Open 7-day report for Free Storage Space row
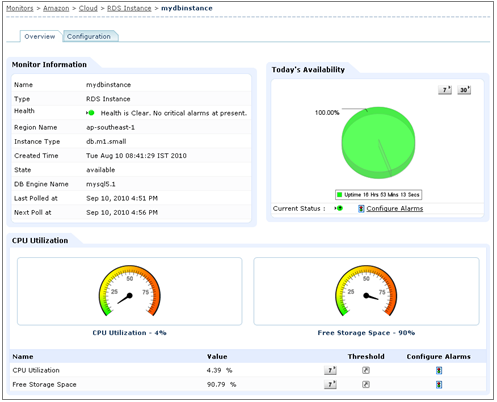Viewport: 497px width, 402px height. click(330, 384)
